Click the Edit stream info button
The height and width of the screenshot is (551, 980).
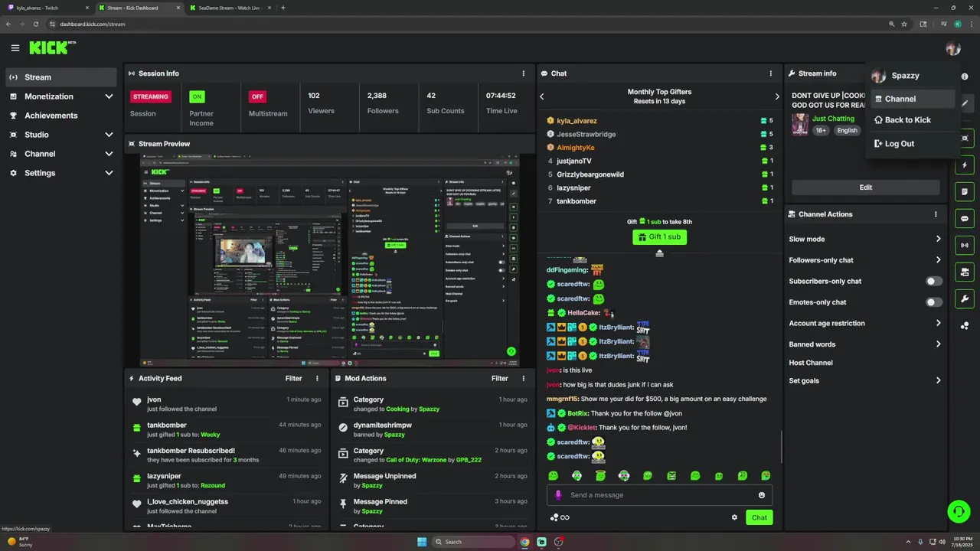coord(865,187)
